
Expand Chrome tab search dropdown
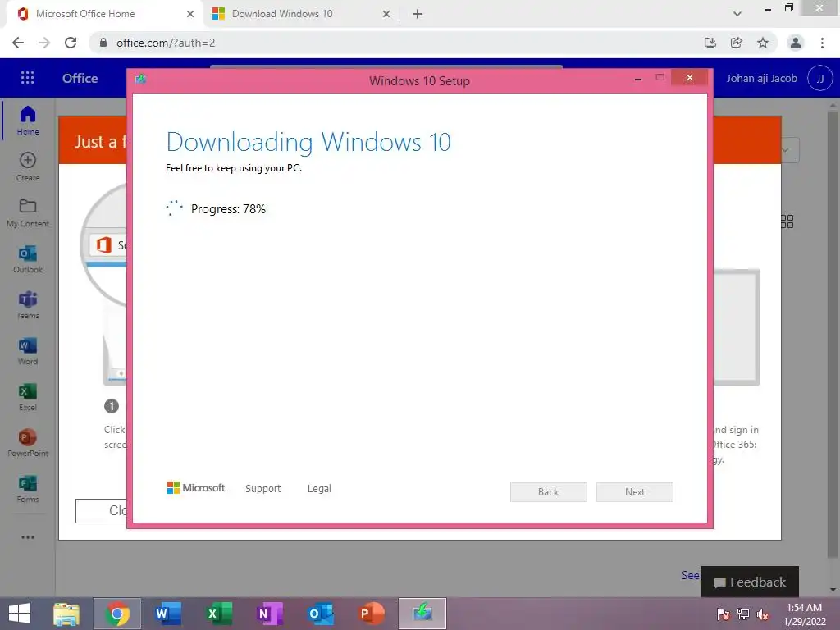point(737,14)
